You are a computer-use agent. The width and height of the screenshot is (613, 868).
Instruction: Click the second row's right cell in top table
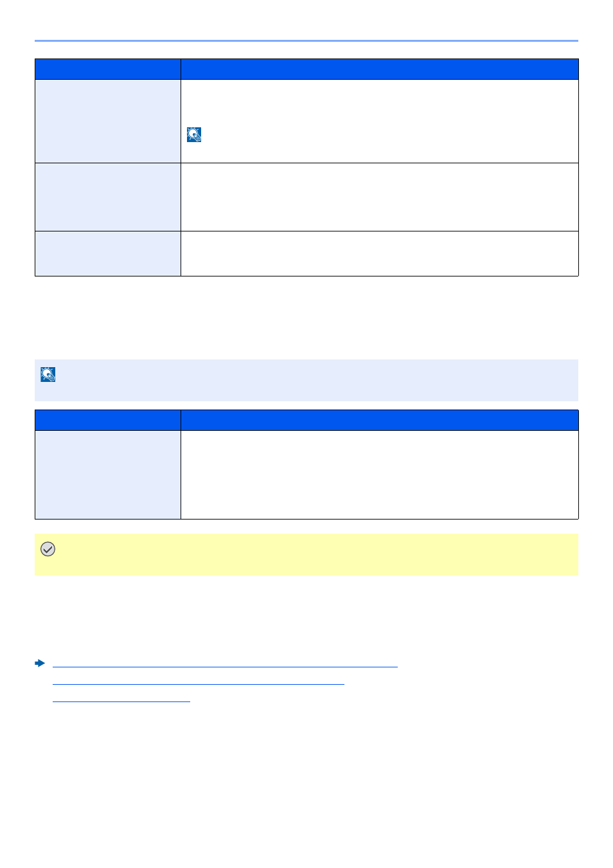pyautogui.click(x=379, y=197)
